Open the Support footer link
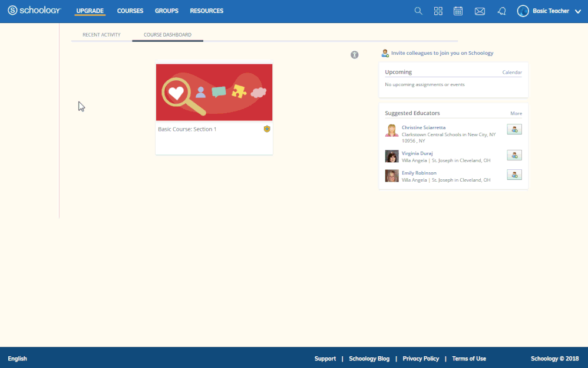 tap(325, 359)
